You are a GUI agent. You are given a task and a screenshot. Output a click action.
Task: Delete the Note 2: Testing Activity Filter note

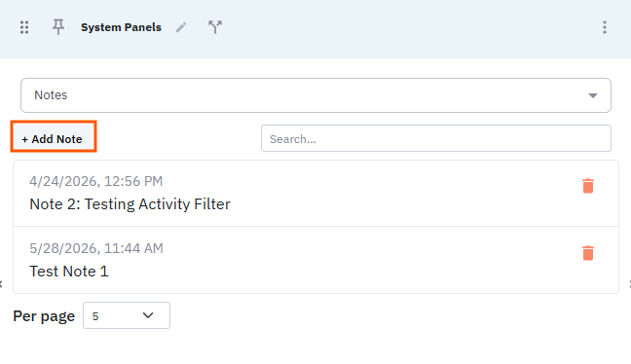click(588, 186)
